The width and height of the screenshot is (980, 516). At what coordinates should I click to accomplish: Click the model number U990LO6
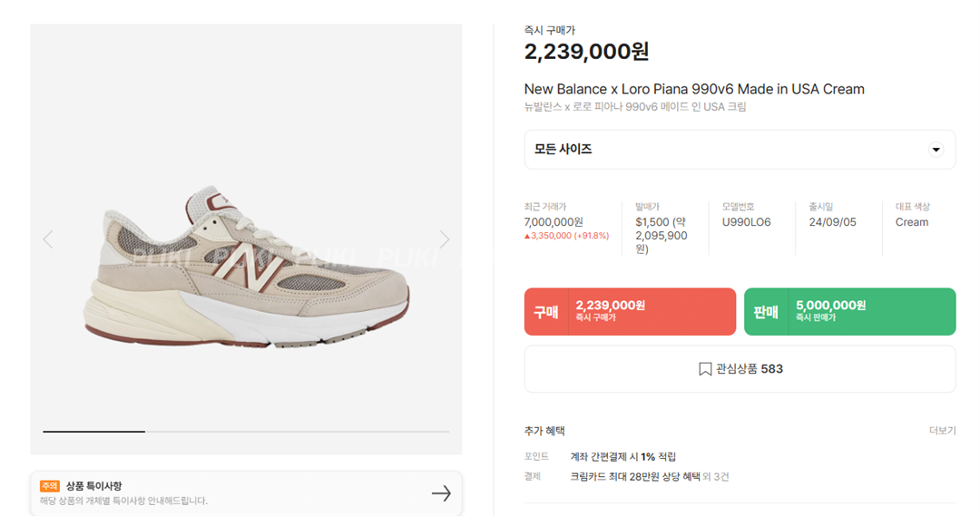click(x=746, y=222)
